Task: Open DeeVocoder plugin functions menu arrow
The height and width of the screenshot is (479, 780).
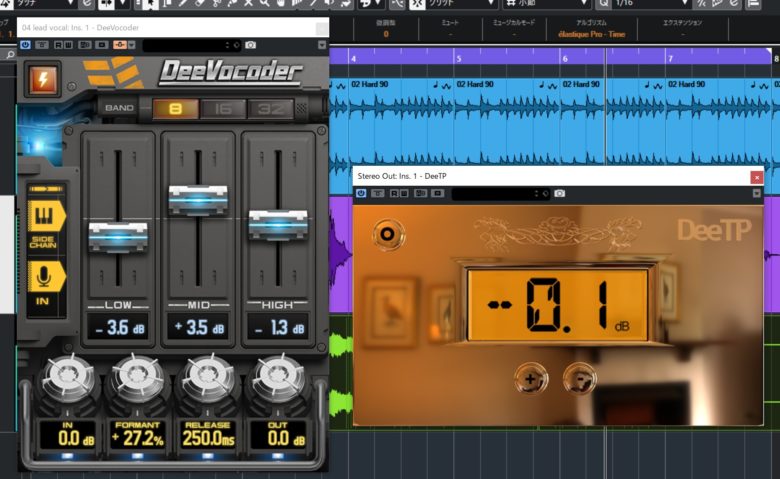Action: tap(322, 45)
